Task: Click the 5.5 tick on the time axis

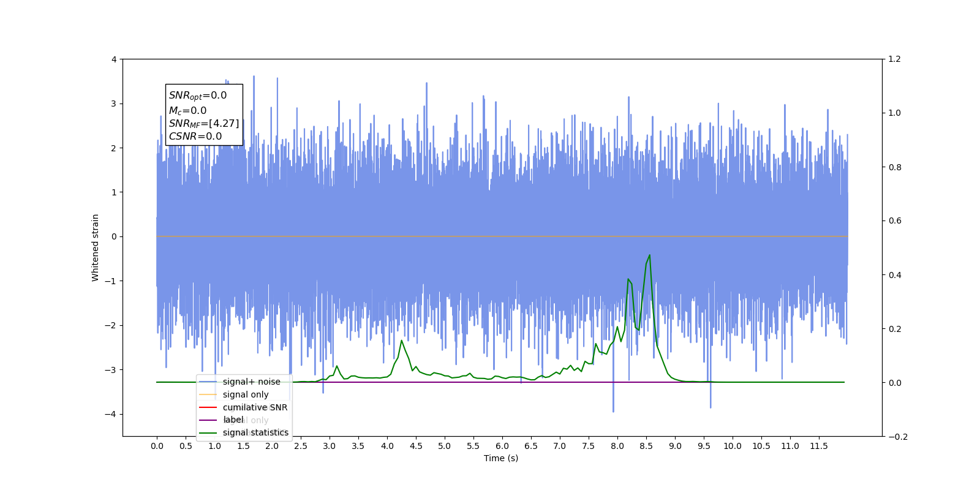Action: click(x=473, y=446)
